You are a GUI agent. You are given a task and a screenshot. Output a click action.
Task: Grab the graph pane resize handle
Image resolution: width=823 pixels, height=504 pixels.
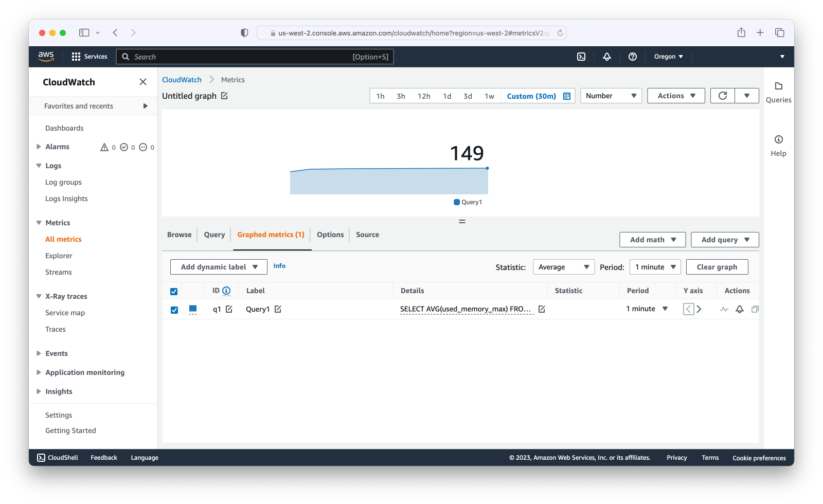(462, 221)
